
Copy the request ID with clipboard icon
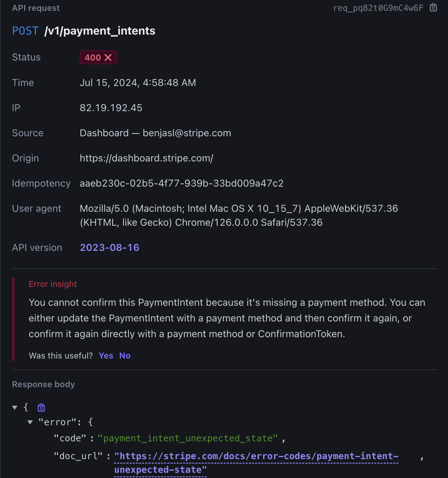point(433,8)
